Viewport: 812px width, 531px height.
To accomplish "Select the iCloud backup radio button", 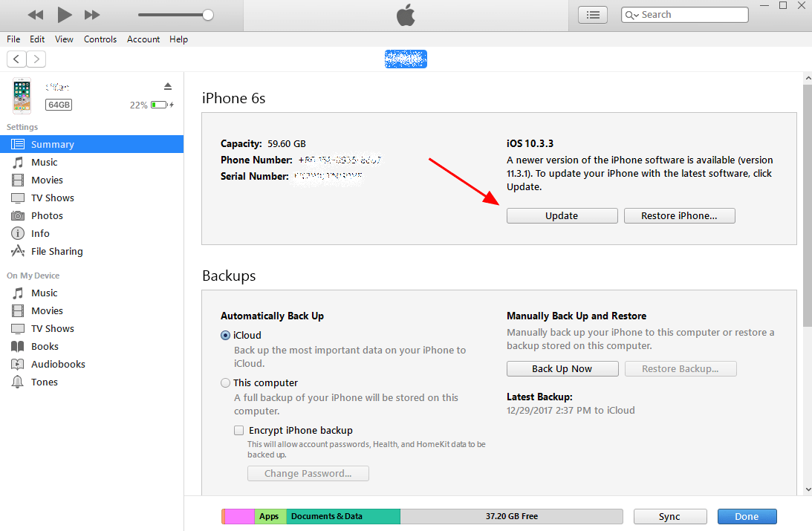I will (225, 336).
